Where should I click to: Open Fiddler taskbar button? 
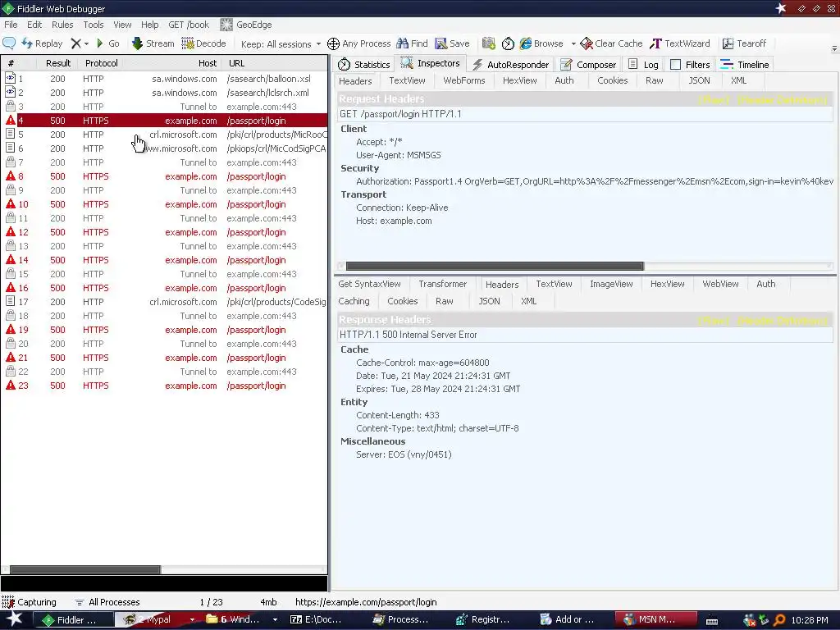point(73,620)
